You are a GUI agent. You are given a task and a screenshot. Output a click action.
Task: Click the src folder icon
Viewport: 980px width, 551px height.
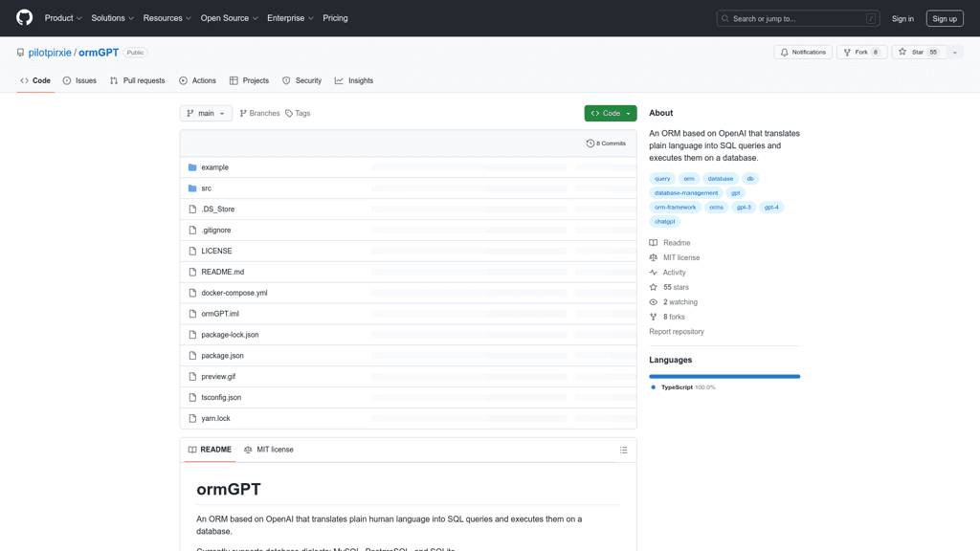(192, 188)
